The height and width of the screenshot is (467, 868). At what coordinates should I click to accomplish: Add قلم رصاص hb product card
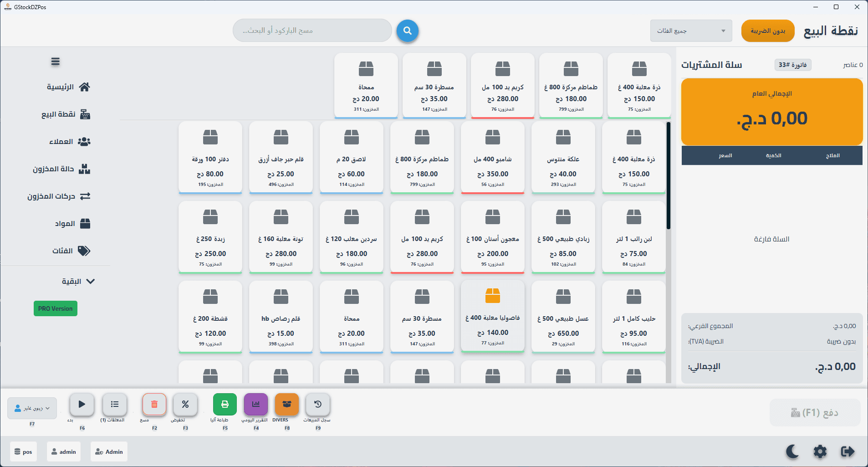pos(281,317)
